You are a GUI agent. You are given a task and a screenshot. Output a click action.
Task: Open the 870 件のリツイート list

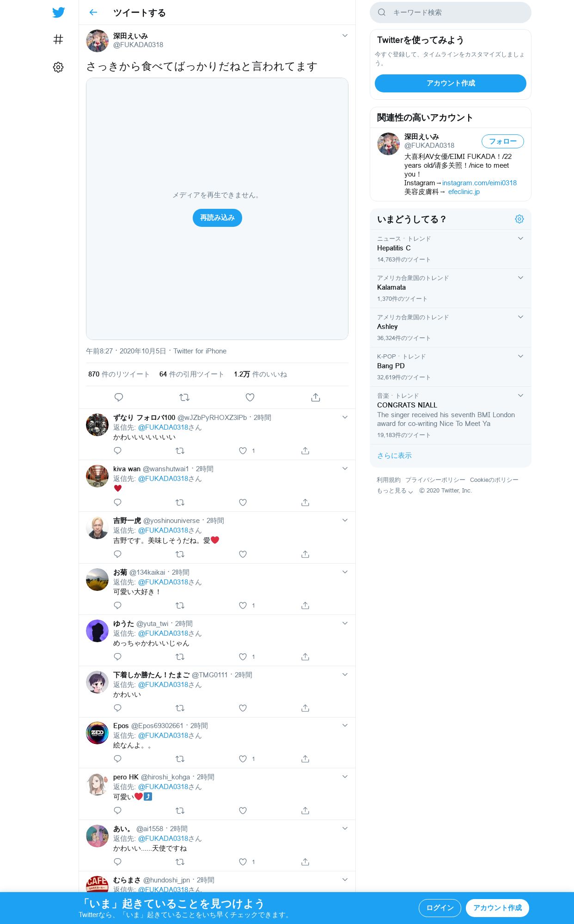[x=119, y=374]
